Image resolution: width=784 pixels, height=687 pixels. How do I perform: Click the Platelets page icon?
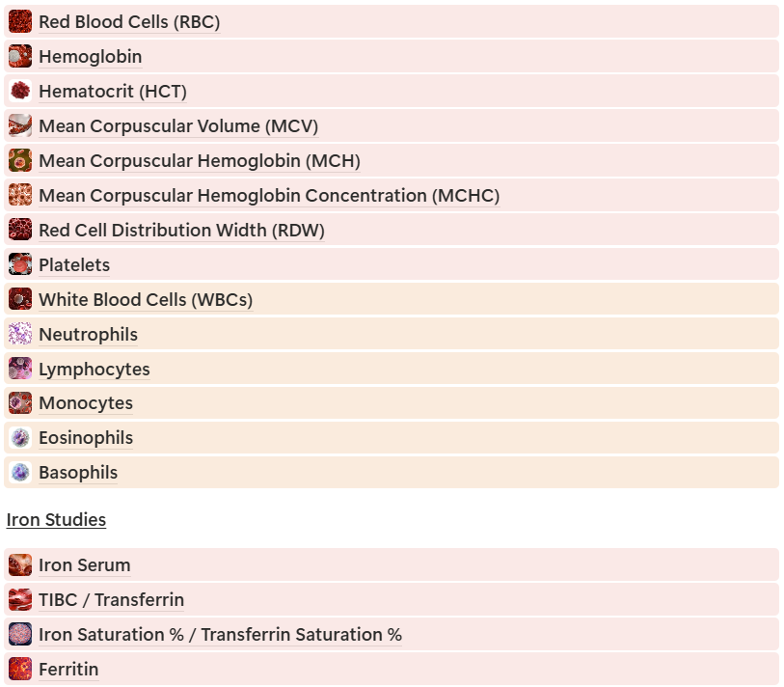point(20,264)
